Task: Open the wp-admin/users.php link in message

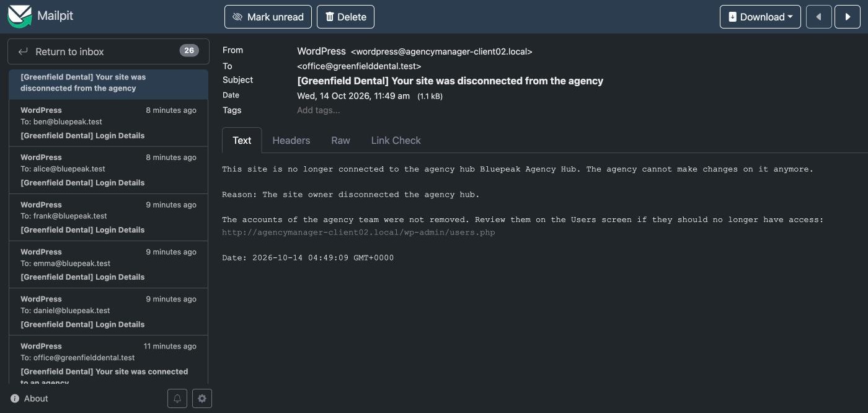Action: (358, 233)
